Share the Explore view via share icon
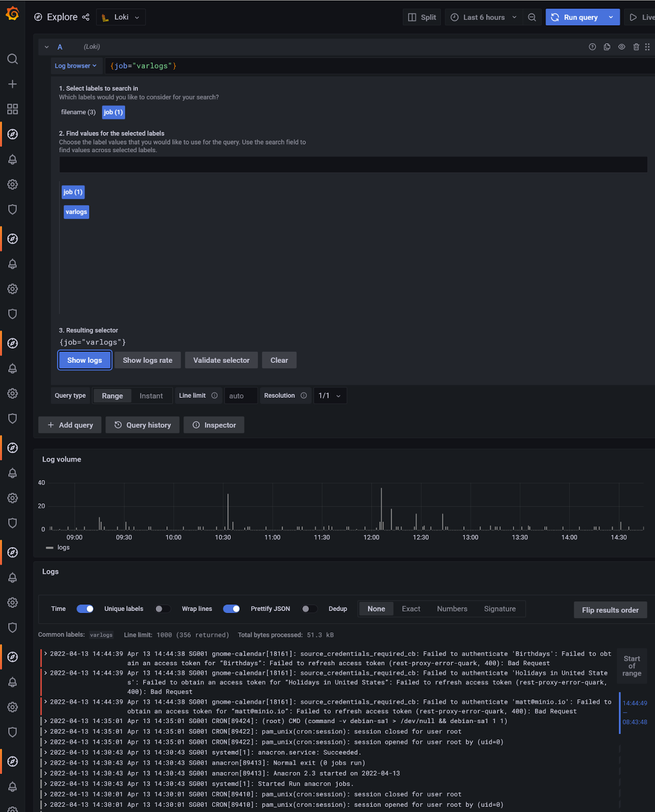Image resolution: width=655 pixels, height=812 pixels. click(86, 17)
